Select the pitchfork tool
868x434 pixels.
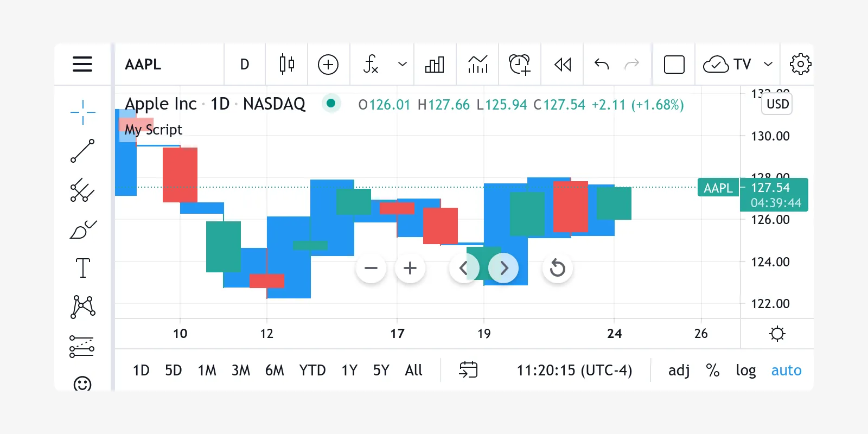click(82, 190)
